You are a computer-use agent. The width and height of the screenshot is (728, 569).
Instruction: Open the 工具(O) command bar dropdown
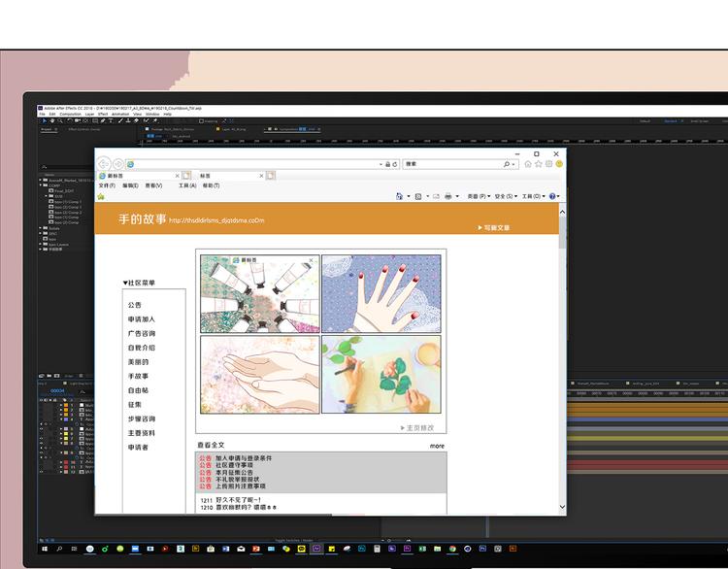(532, 196)
